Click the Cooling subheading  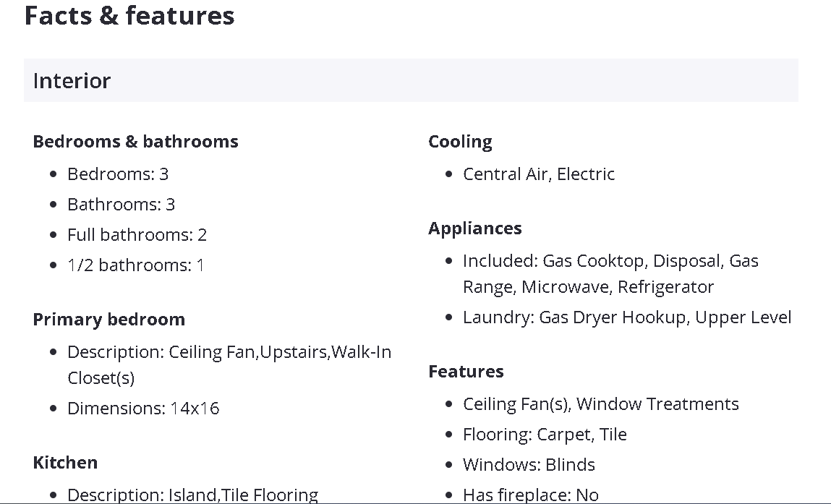[460, 142]
